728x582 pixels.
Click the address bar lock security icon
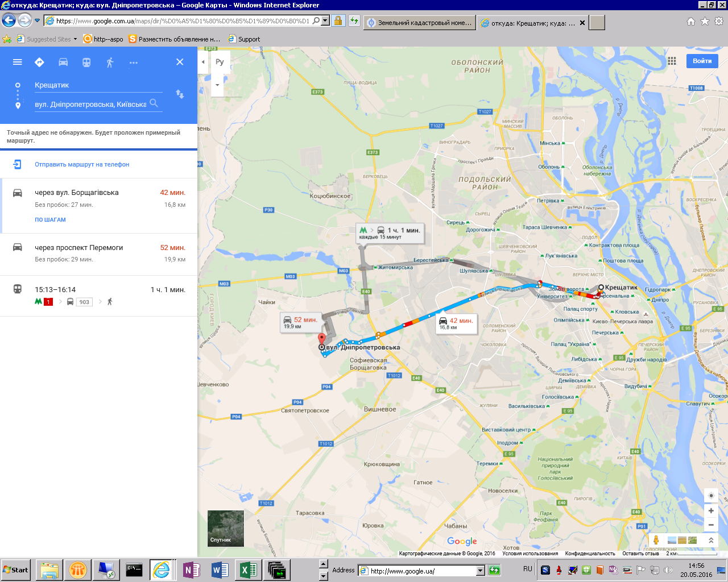point(338,21)
